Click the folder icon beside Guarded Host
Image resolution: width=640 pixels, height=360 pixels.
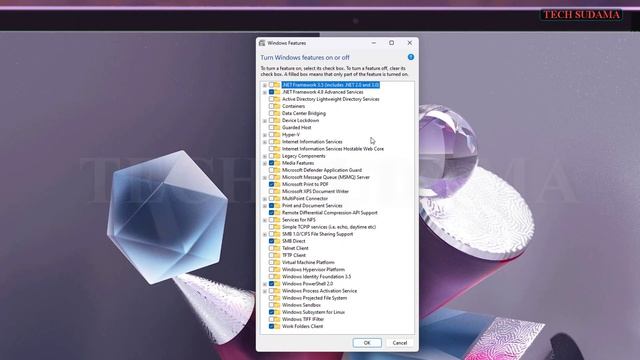click(x=277, y=127)
